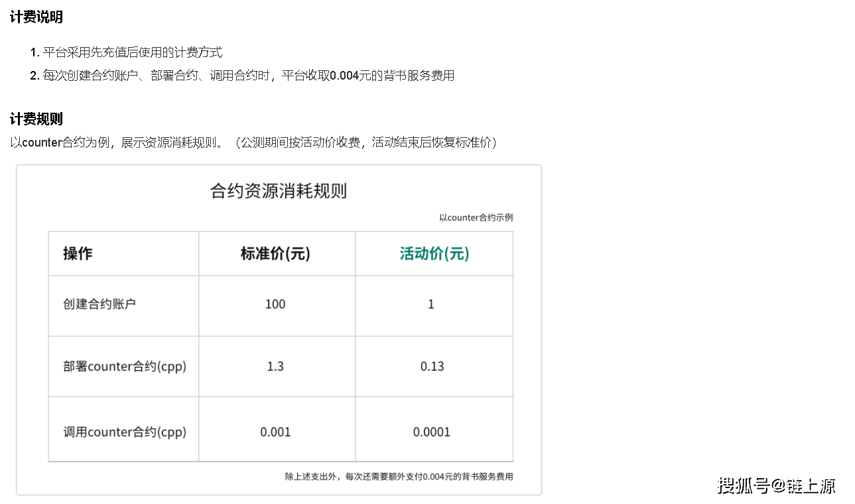Click the footnote about 背书服务费用 below table

(x=399, y=476)
